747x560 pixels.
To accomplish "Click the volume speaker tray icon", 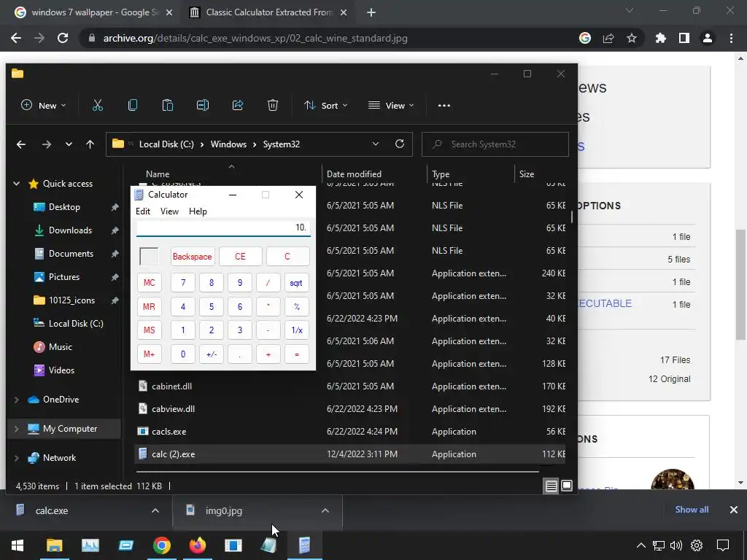I will (676, 545).
